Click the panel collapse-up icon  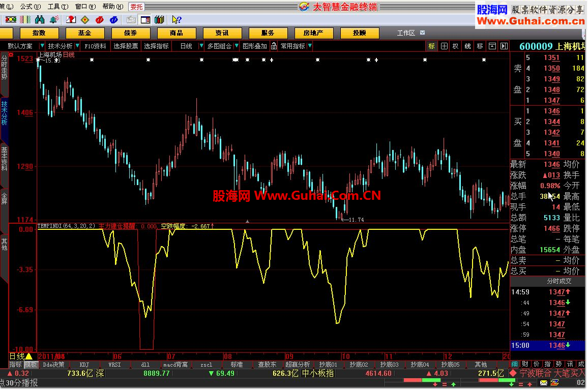tap(492, 46)
